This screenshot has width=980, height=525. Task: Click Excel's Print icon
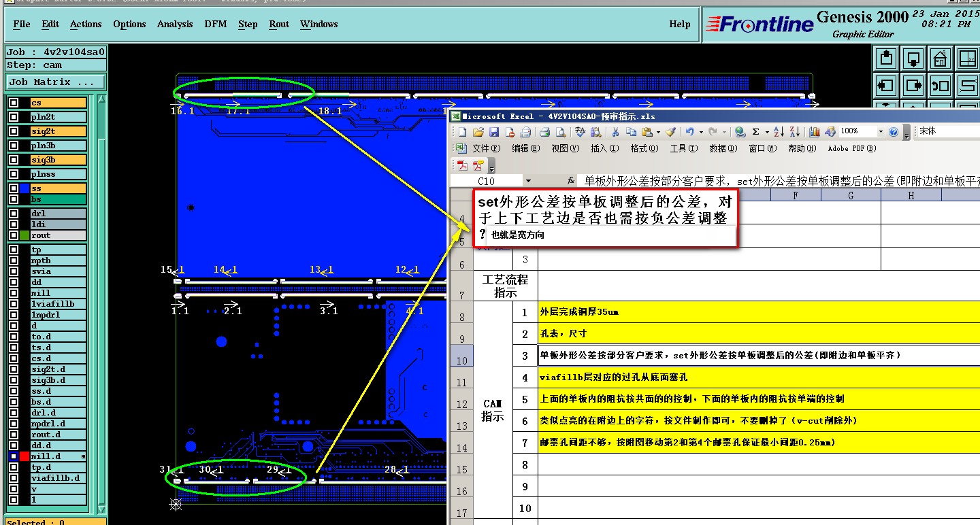[544, 132]
